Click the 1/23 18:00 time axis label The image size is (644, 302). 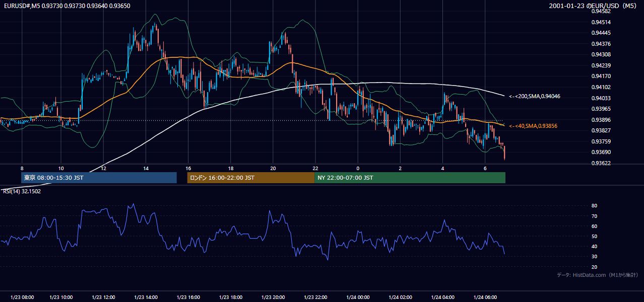[231, 297]
